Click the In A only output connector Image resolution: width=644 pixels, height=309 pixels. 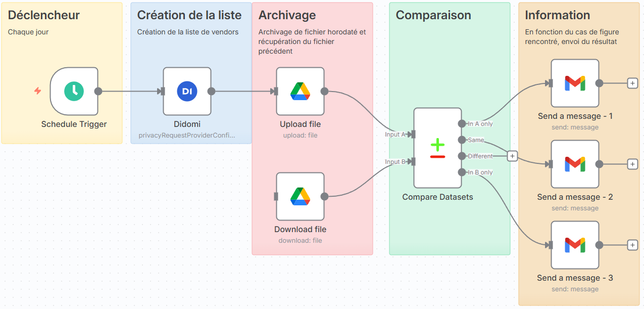point(462,124)
